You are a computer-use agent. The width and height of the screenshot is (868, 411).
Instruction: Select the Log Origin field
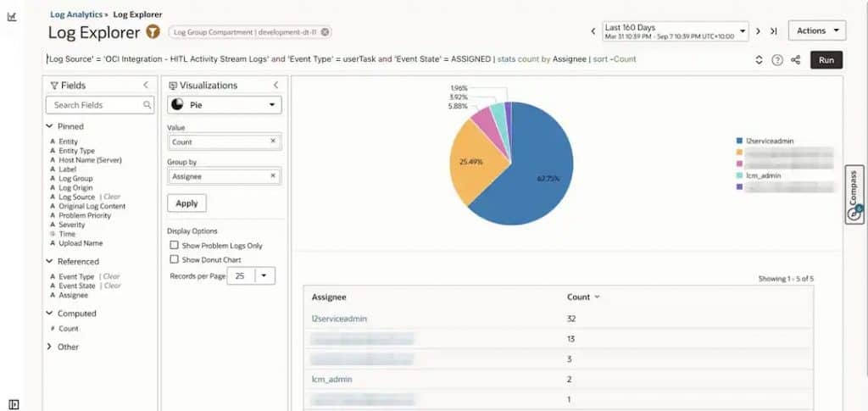pos(75,188)
